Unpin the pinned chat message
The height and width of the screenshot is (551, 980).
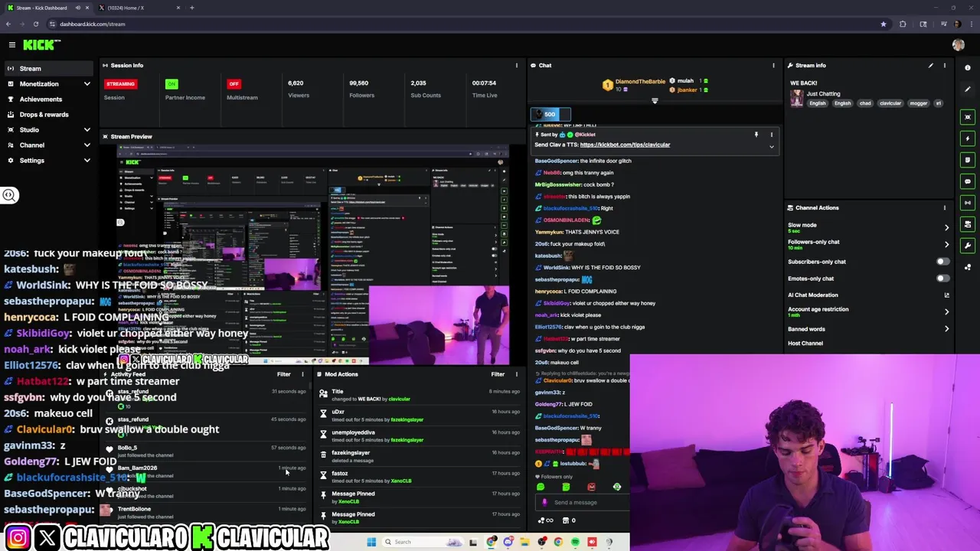point(756,135)
